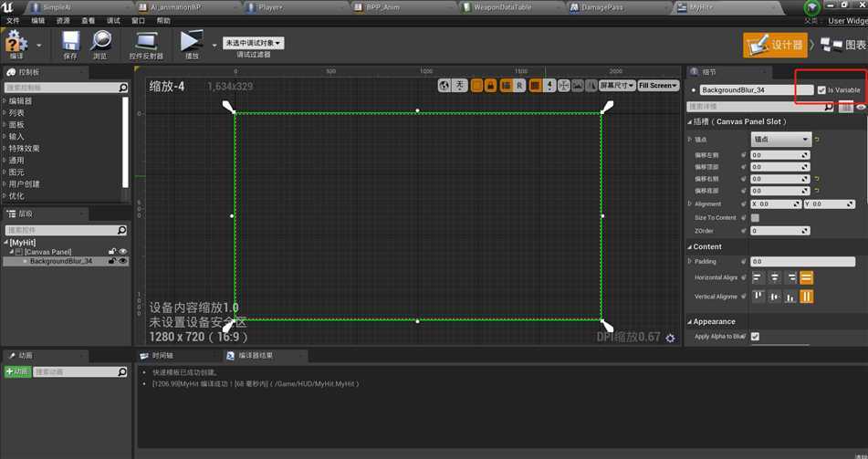Screen dimensions: 868x459
Task: Set Vertical Alignment to fill
Action: pyautogui.click(x=807, y=297)
